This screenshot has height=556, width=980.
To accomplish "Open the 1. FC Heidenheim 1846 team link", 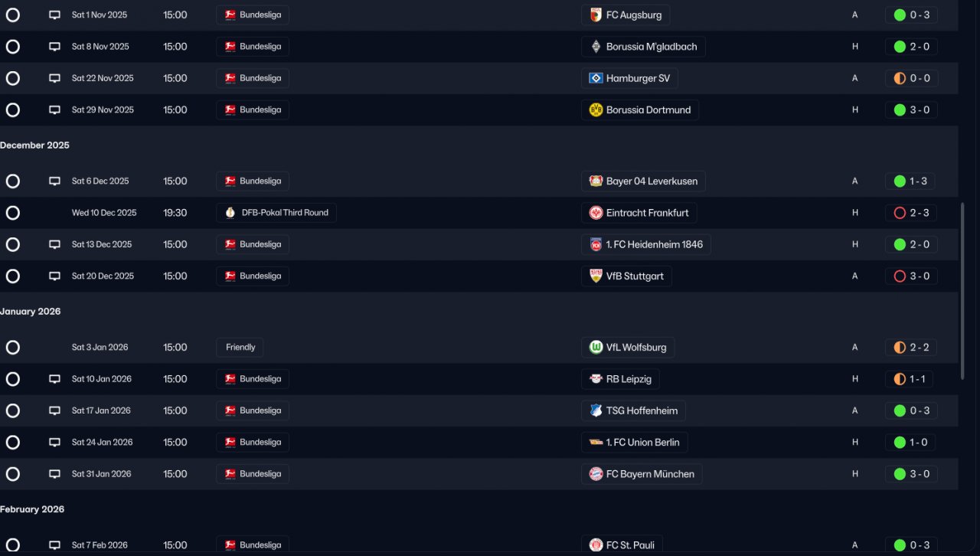I will pos(653,244).
